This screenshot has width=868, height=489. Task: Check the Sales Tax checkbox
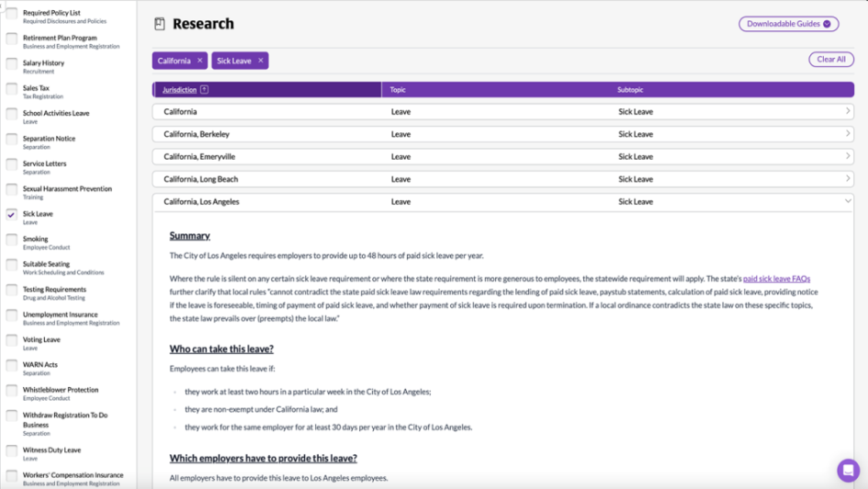pos(12,88)
